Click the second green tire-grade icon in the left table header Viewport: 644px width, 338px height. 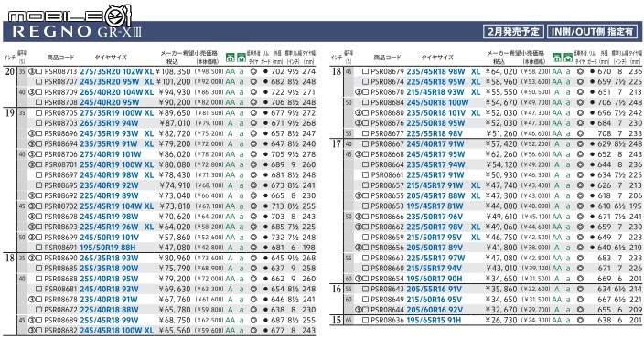[241, 58]
